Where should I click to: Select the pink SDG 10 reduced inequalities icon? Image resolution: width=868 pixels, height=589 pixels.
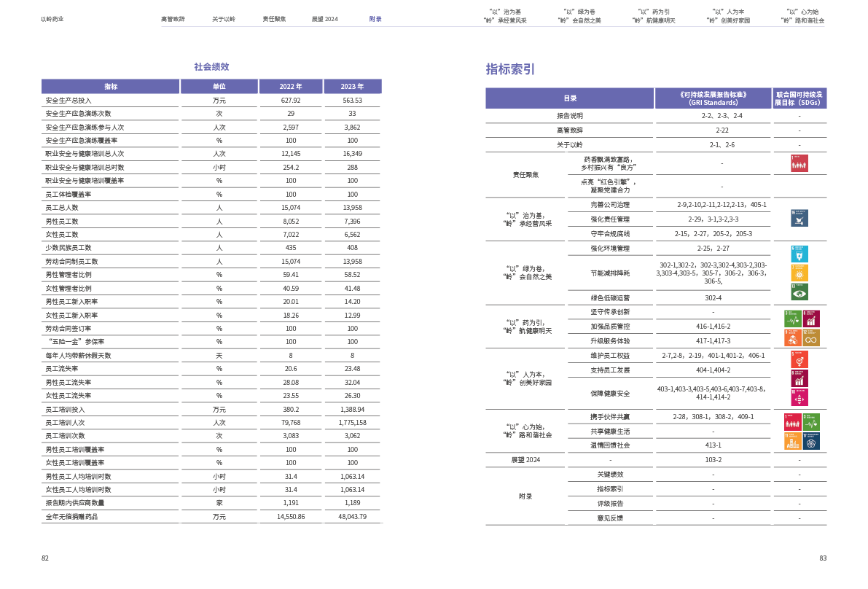pyautogui.click(x=799, y=397)
